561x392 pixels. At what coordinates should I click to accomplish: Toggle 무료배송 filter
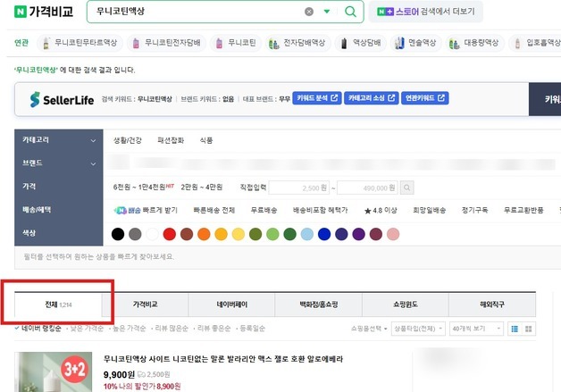(x=264, y=211)
